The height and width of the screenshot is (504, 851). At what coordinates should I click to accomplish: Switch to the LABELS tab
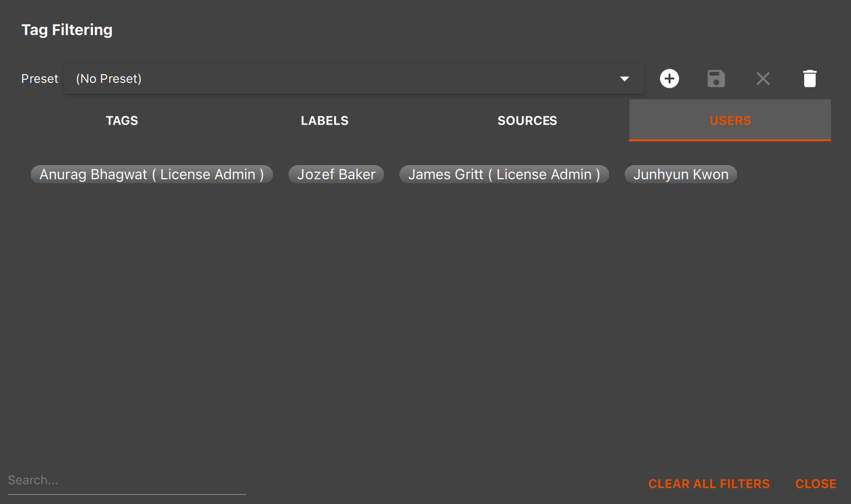click(x=325, y=120)
